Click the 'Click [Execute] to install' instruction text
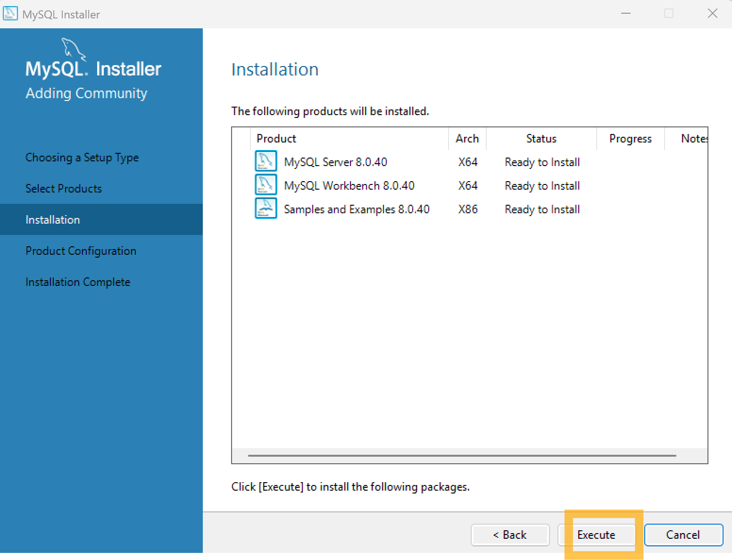This screenshot has height=560, width=732. 350,487
